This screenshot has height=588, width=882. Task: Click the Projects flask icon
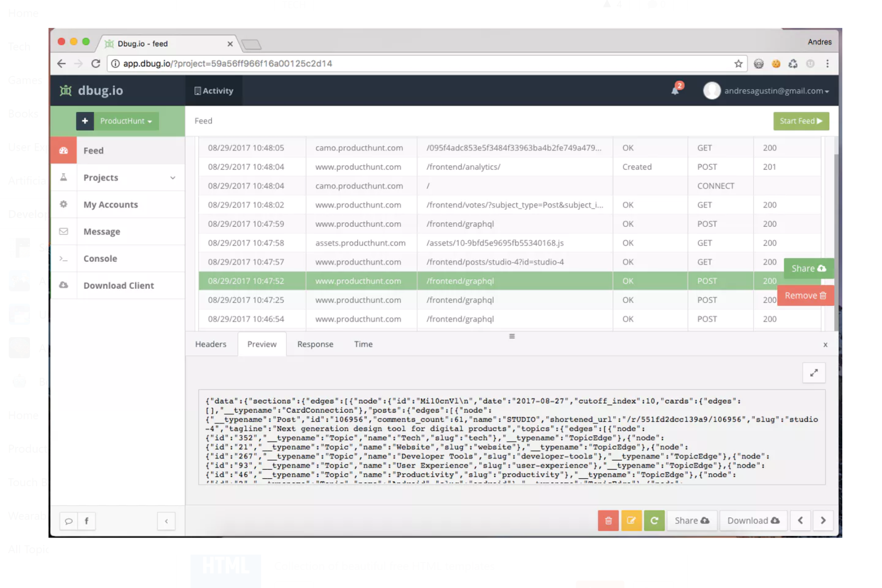[x=64, y=177]
